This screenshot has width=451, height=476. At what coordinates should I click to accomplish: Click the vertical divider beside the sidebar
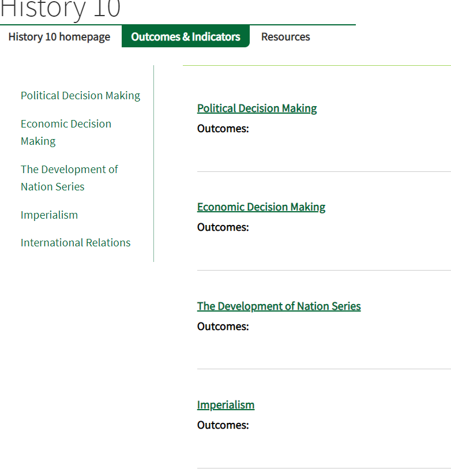coord(153,163)
